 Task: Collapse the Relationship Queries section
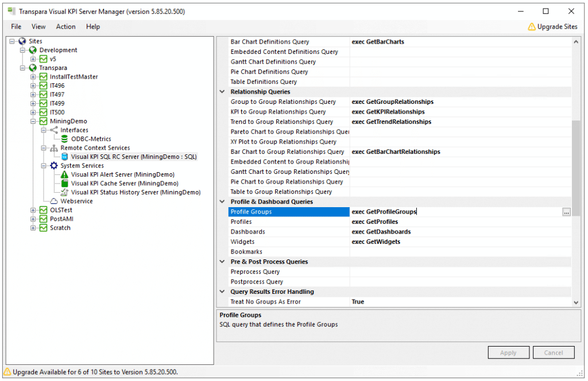click(x=222, y=92)
